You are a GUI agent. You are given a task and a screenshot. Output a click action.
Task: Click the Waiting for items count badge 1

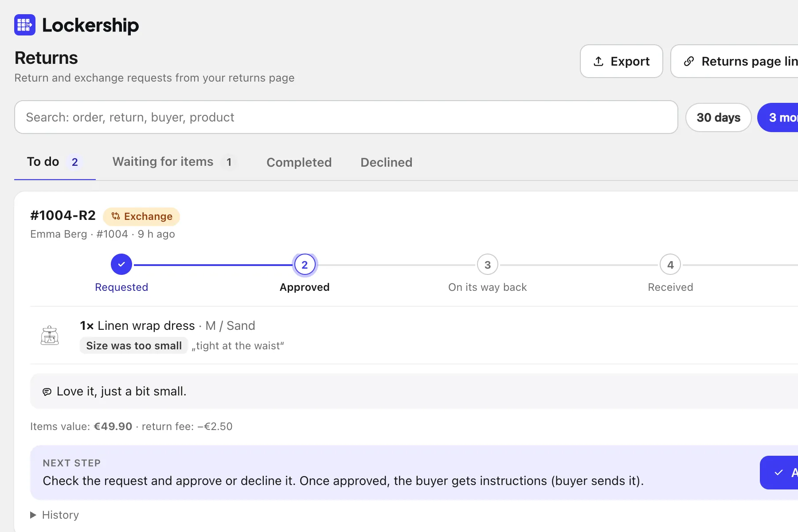229,162
